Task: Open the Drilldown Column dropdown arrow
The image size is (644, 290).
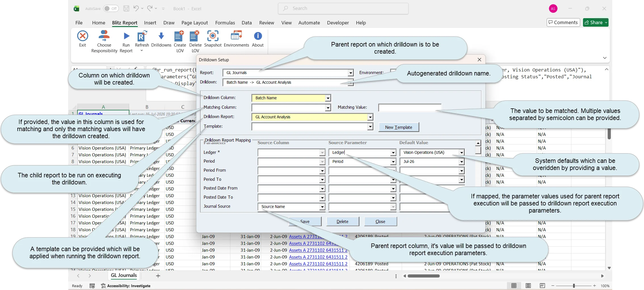Action: tap(328, 98)
